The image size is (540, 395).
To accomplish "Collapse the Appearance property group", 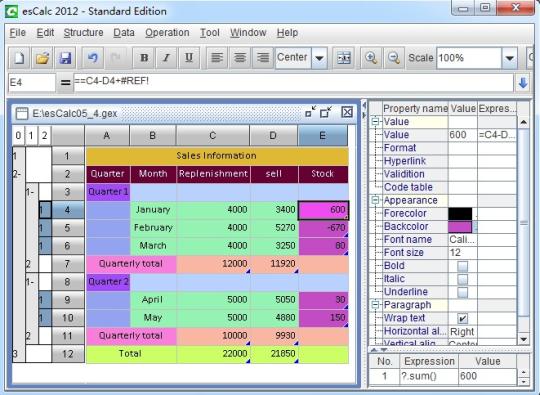I will [x=375, y=200].
